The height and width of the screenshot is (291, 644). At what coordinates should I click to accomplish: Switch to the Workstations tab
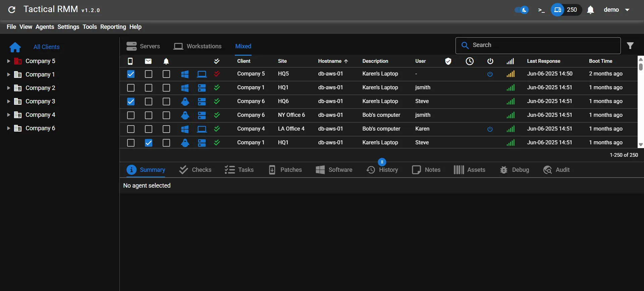pos(198,46)
